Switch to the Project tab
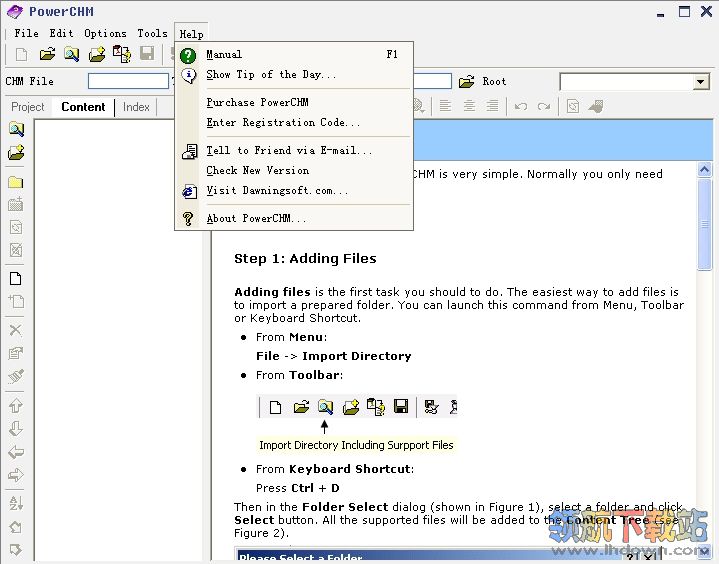 click(28, 107)
